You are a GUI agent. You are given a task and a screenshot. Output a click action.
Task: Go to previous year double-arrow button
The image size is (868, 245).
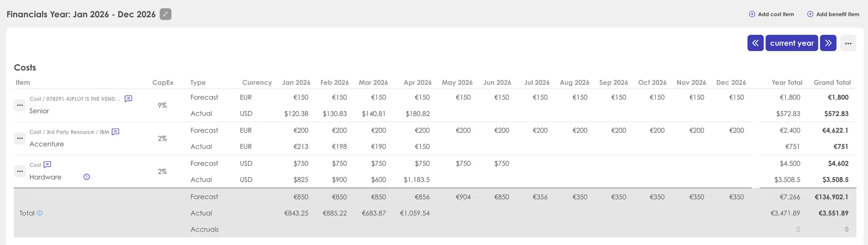(755, 43)
